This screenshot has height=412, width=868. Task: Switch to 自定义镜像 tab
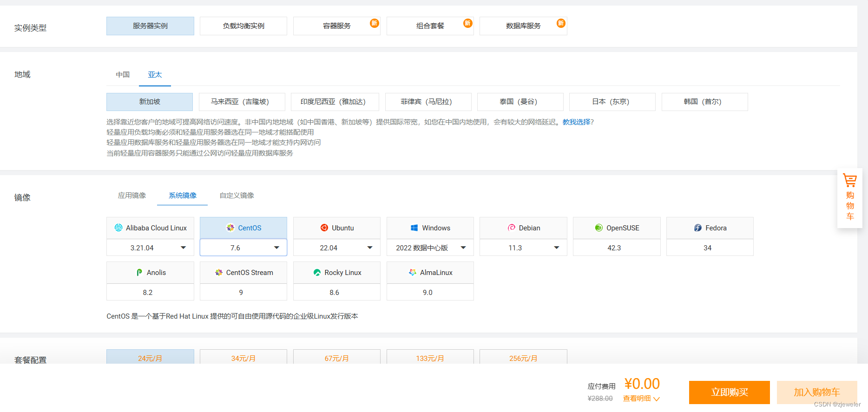click(x=237, y=196)
